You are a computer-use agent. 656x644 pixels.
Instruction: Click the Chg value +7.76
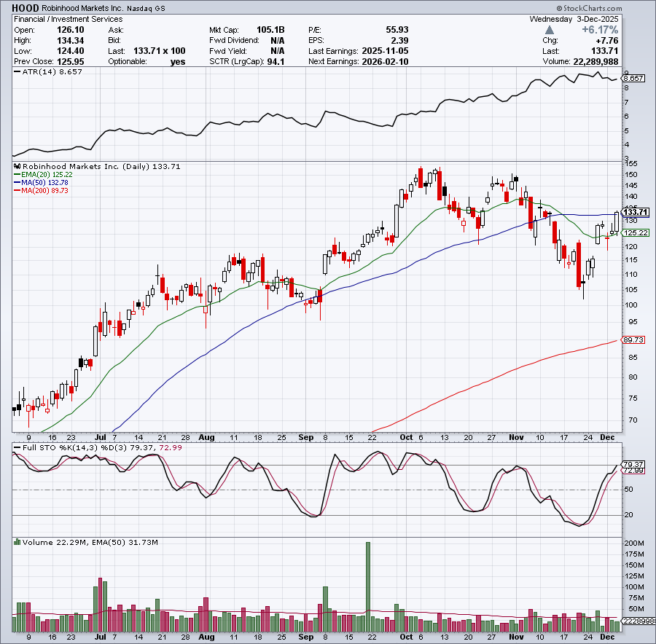pyautogui.click(x=606, y=41)
